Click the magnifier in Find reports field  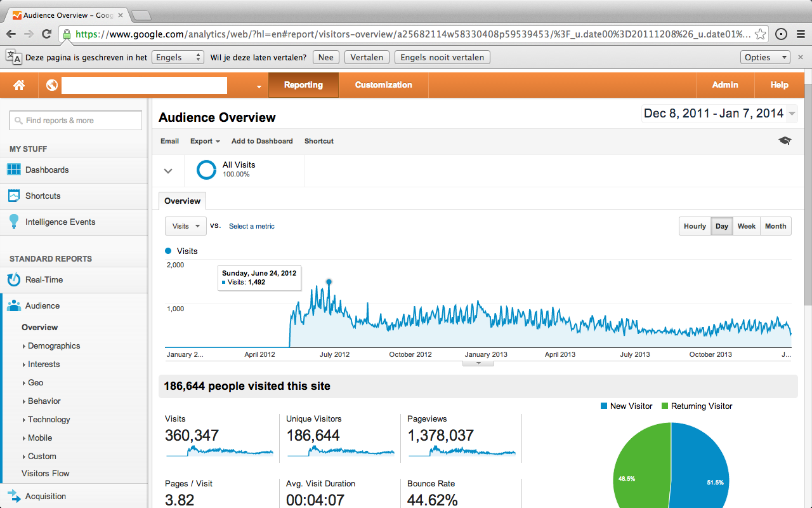click(20, 121)
